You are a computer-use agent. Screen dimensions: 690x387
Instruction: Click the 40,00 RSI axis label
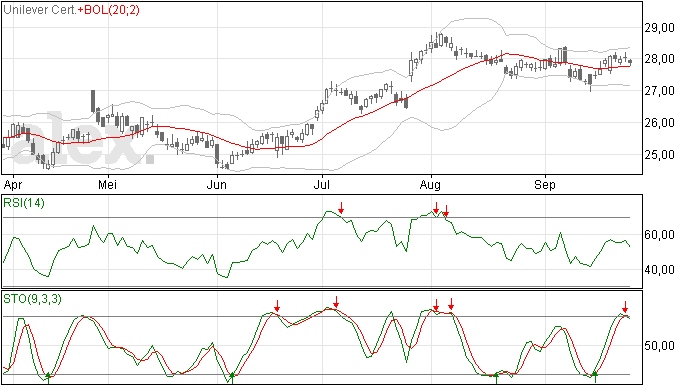click(659, 269)
